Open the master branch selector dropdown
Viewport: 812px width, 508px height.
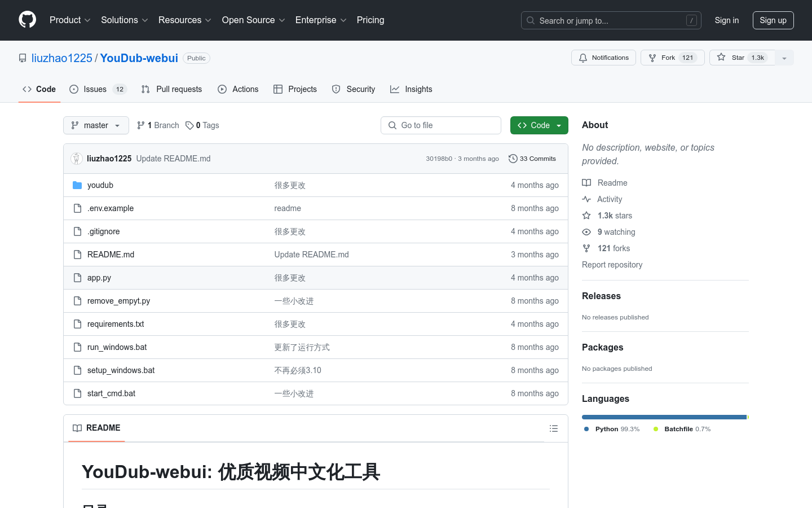pos(96,125)
